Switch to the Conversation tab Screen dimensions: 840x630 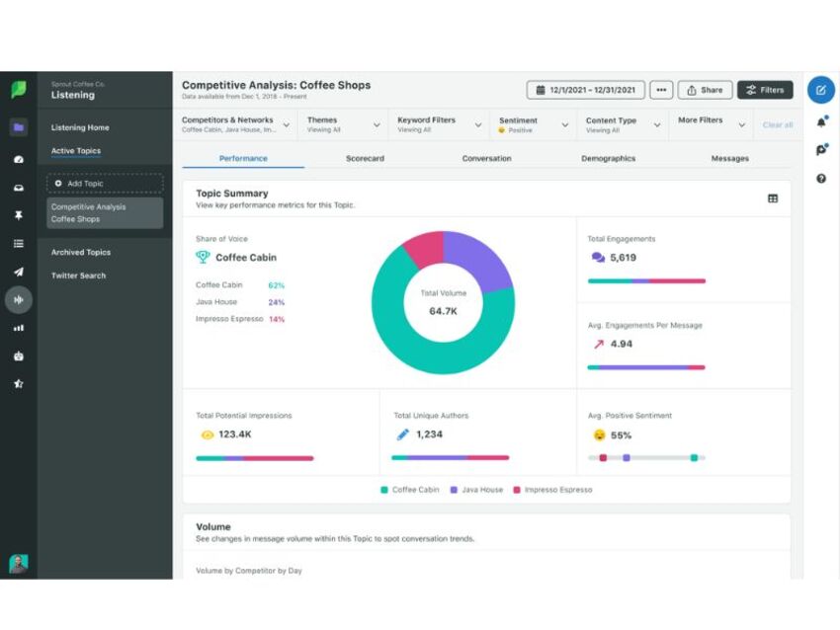(486, 158)
